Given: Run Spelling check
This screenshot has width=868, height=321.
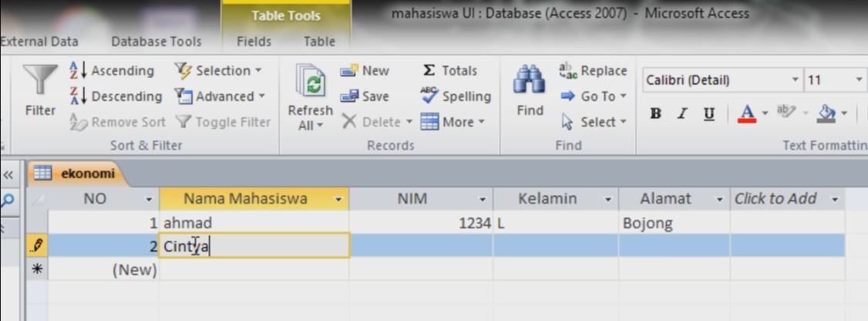Looking at the screenshot, I should (456, 96).
